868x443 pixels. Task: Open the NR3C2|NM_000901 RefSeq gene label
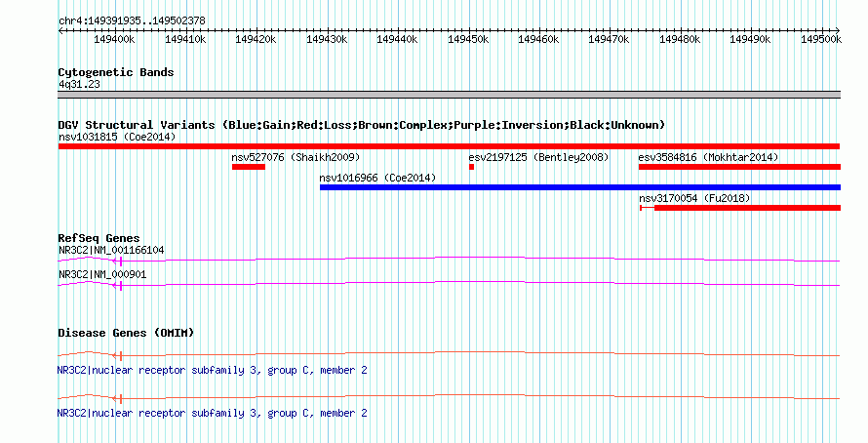click(102, 274)
